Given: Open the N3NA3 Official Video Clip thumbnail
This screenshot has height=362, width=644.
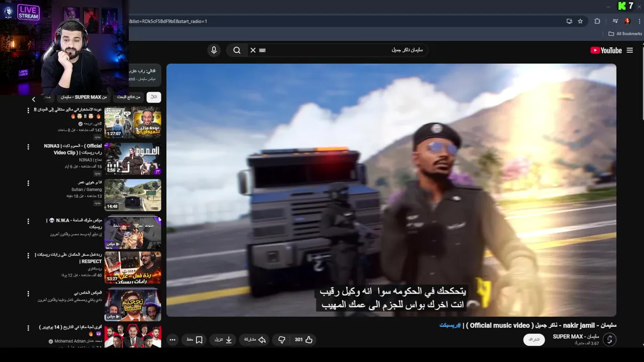Looking at the screenshot, I should pos(133,158).
